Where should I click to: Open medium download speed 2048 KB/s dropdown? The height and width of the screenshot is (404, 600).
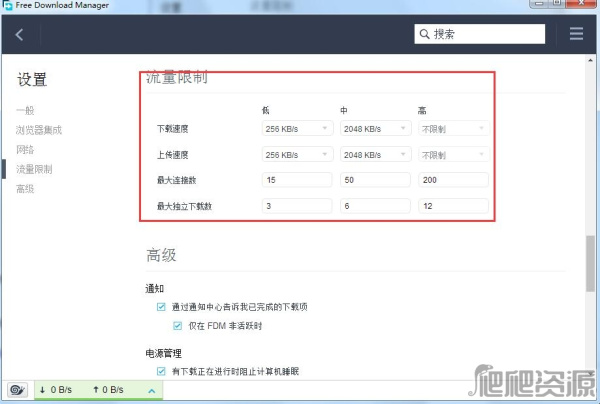tap(375, 129)
